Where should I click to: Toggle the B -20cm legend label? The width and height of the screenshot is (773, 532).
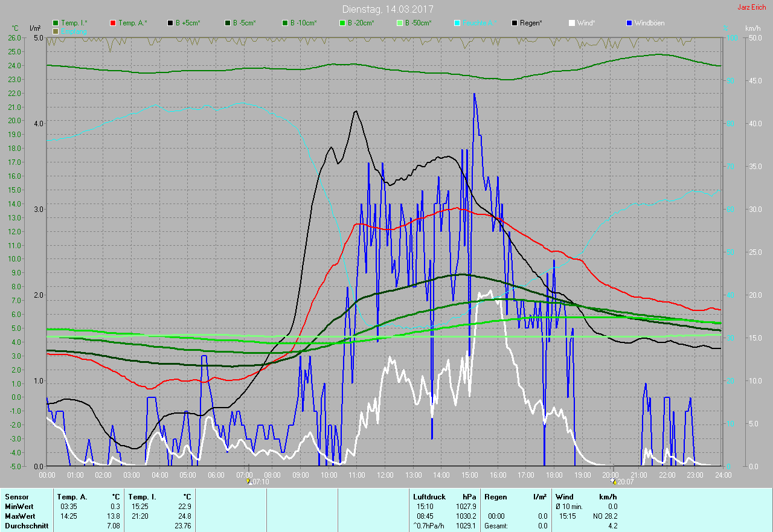(361, 23)
